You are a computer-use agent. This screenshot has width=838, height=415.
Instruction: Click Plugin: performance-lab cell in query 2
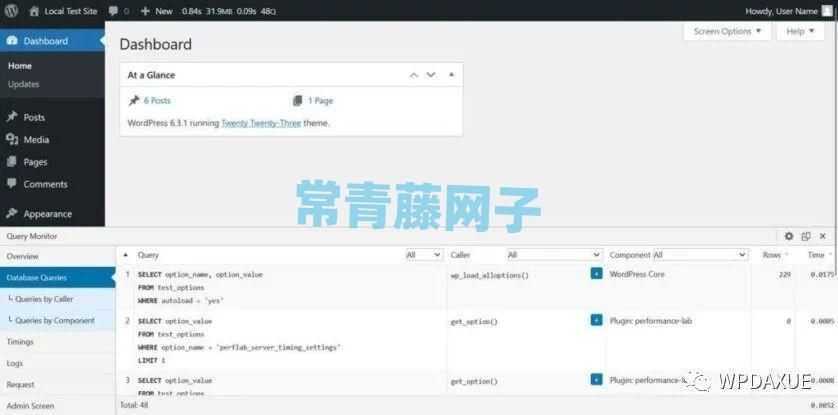tap(650, 321)
